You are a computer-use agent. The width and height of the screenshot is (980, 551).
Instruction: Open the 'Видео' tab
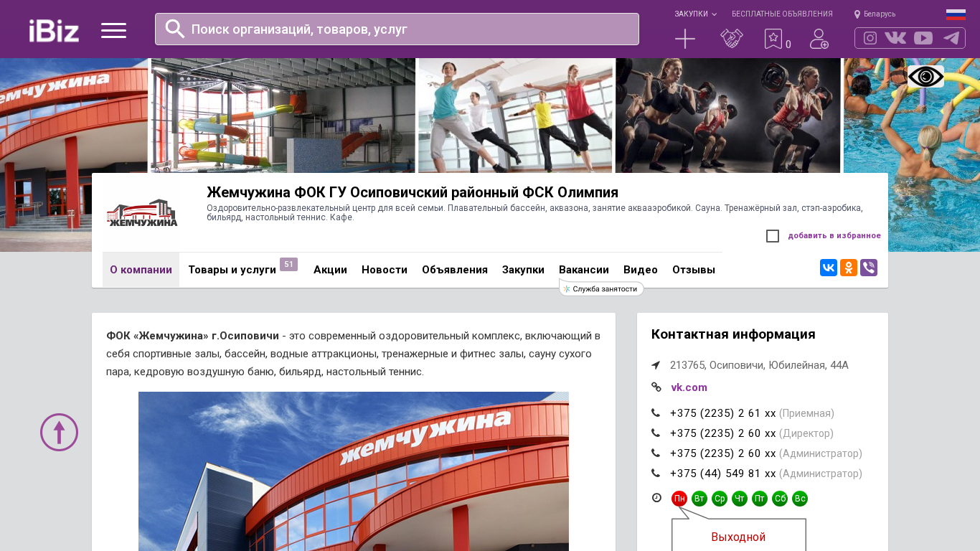pyautogui.click(x=641, y=270)
